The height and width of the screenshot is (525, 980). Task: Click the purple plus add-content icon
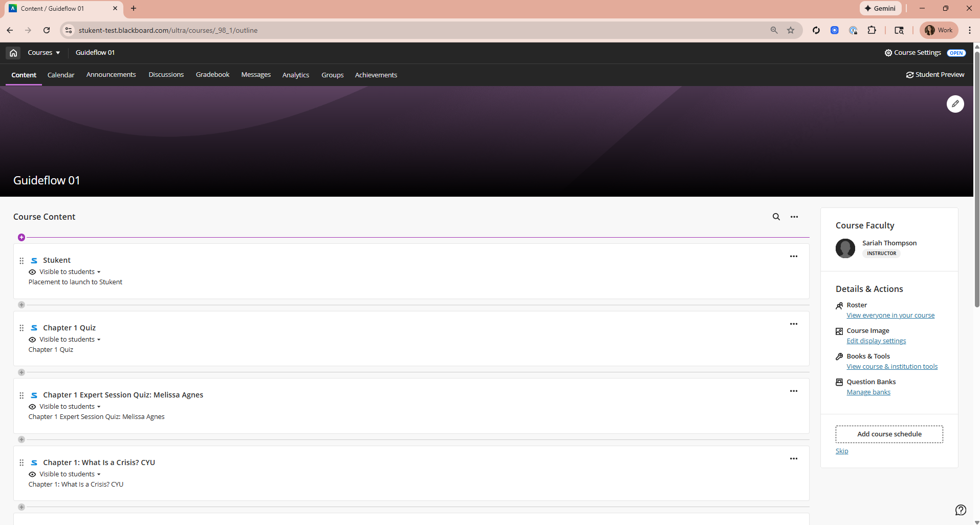[x=21, y=237]
